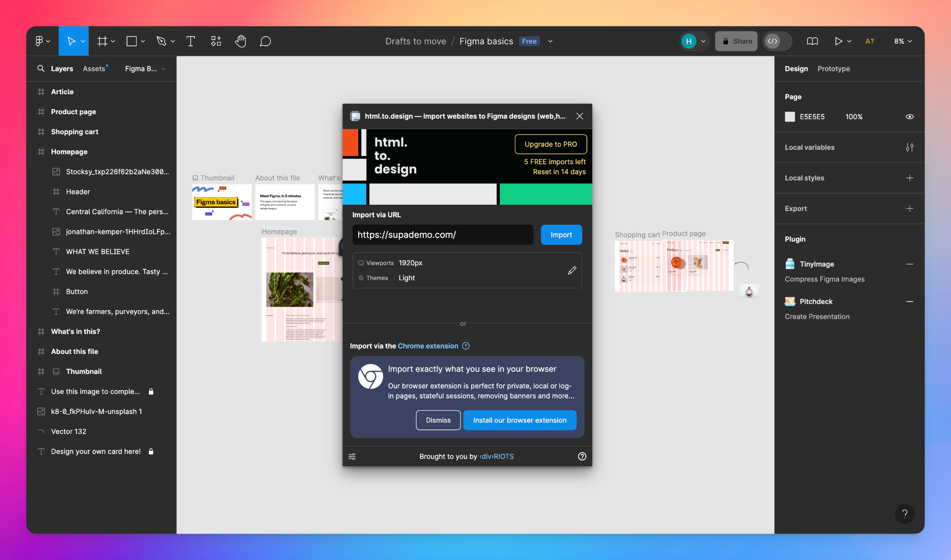Screen dimensions: 951x560
Task: Click the URL input field
Action: (443, 235)
